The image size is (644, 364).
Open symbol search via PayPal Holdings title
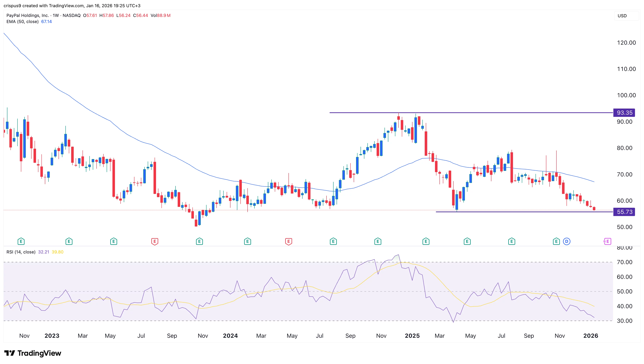(28, 15)
